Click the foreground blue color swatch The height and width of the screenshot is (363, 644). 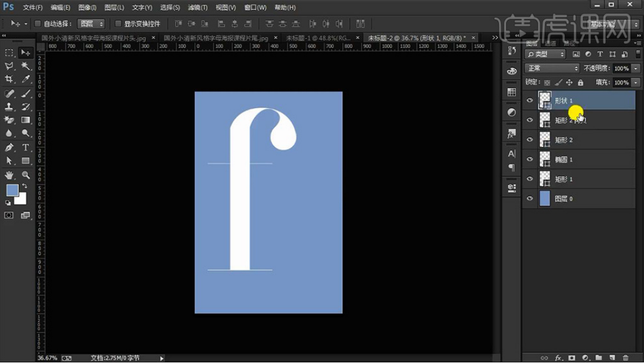[x=12, y=190]
